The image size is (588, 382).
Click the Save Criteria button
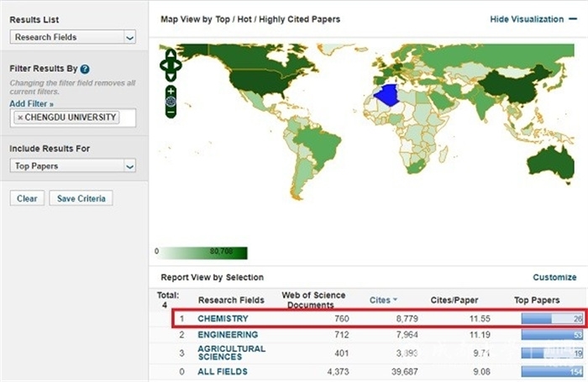(80, 199)
